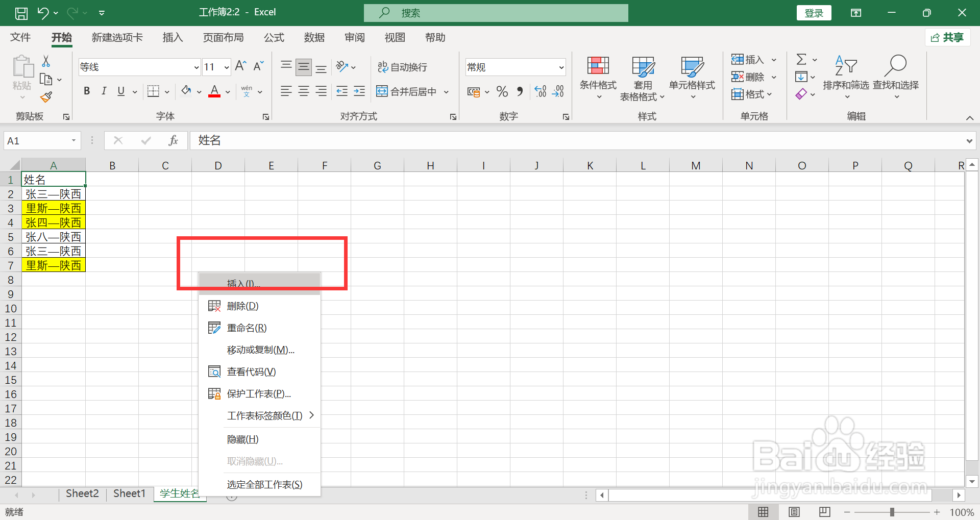Image resolution: width=980 pixels, height=520 pixels.
Task: Click the Fill down icon
Action: tap(801, 77)
